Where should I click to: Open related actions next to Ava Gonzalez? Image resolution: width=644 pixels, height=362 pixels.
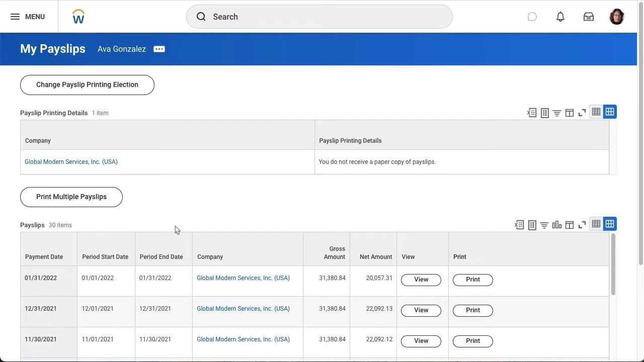click(159, 49)
